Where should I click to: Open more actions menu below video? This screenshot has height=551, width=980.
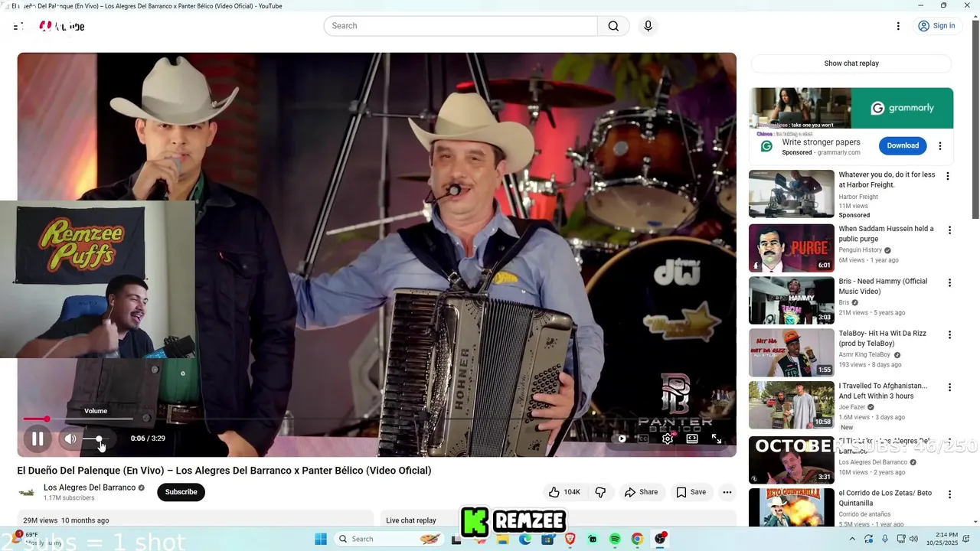pos(727,492)
